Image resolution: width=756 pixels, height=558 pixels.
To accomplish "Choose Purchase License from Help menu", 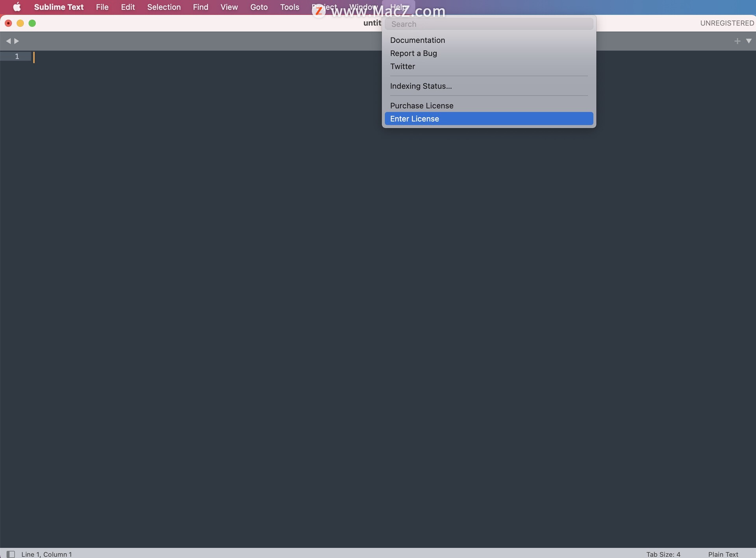I will pyautogui.click(x=489, y=105).
